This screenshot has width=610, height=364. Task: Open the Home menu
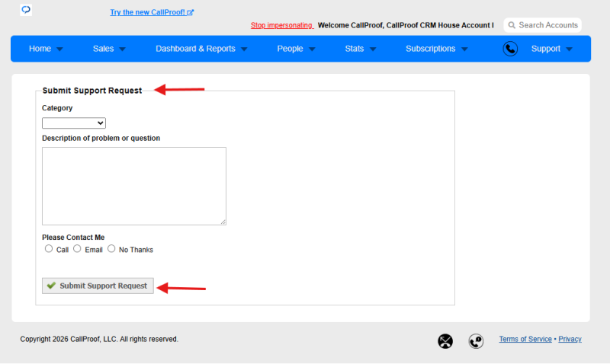tap(40, 49)
